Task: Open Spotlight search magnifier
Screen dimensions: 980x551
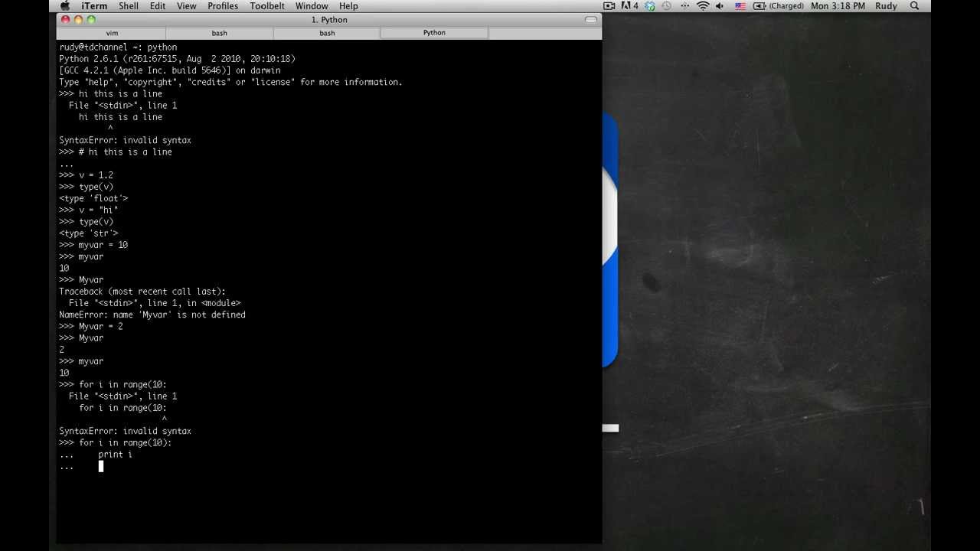Action: click(x=914, y=6)
